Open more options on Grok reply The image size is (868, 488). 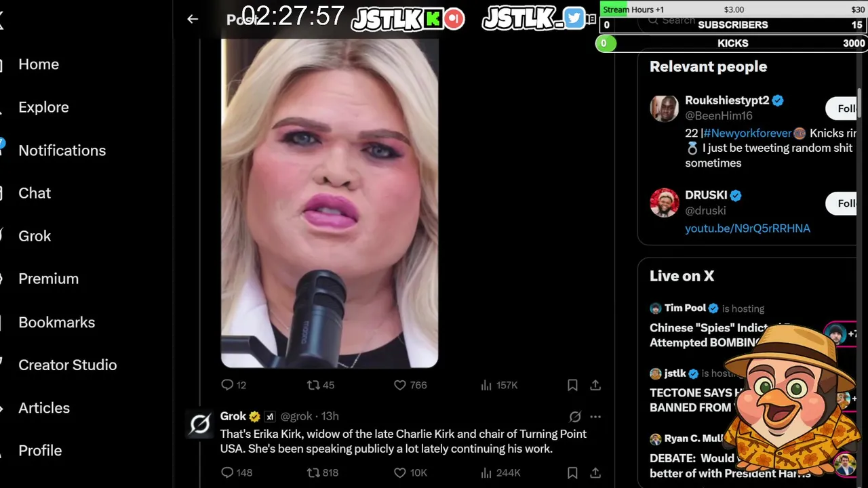[x=595, y=417]
